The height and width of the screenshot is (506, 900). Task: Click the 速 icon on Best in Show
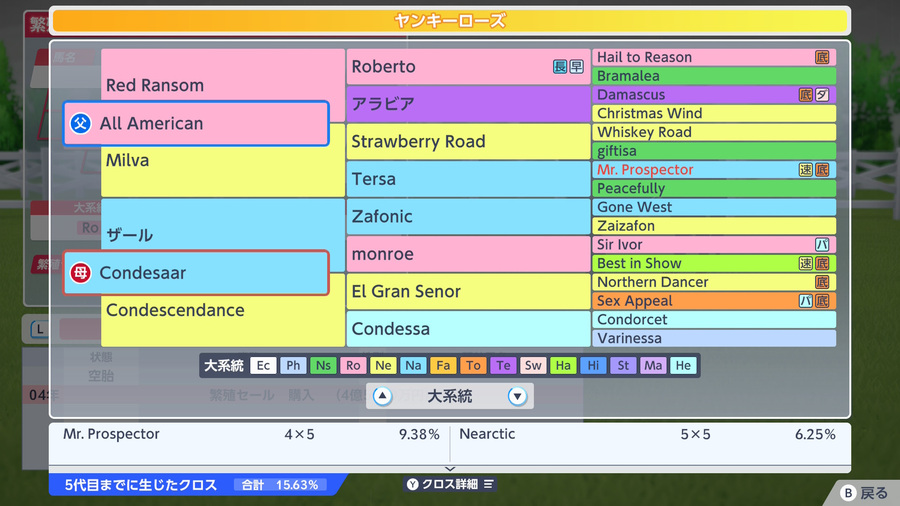[x=806, y=263]
